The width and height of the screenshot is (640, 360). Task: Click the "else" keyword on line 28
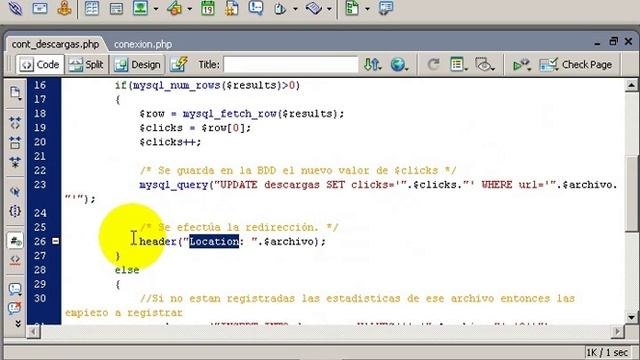click(x=127, y=270)
